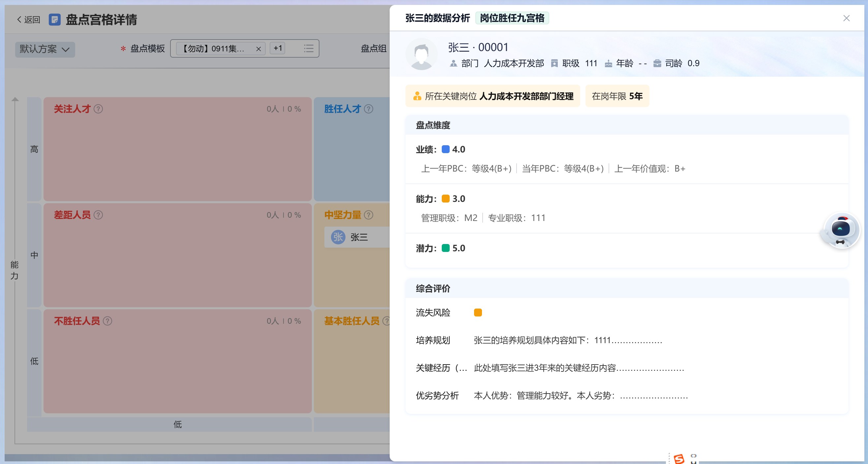Click the orange 能力 color swatch
This screenshot has height=464, width=868.
tap(445, 199)
